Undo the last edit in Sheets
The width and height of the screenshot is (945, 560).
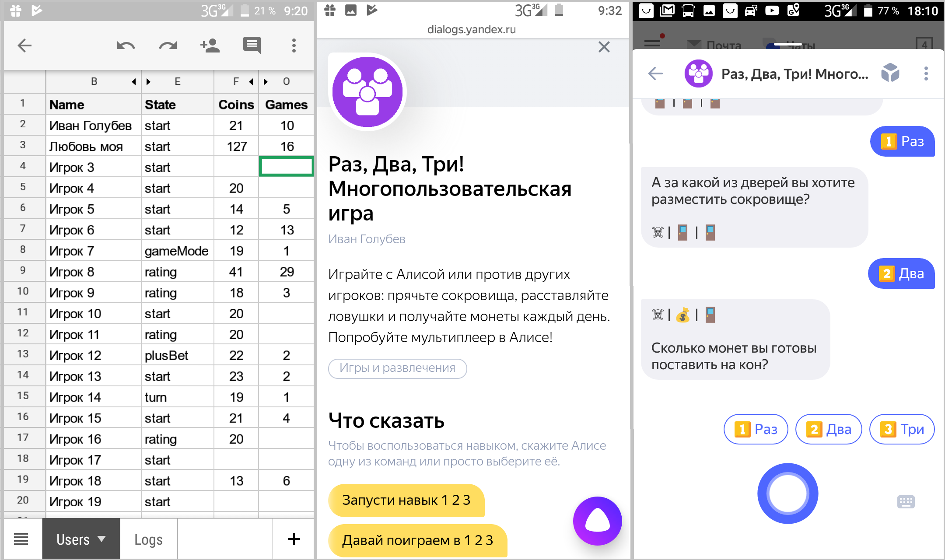[126, 45]
